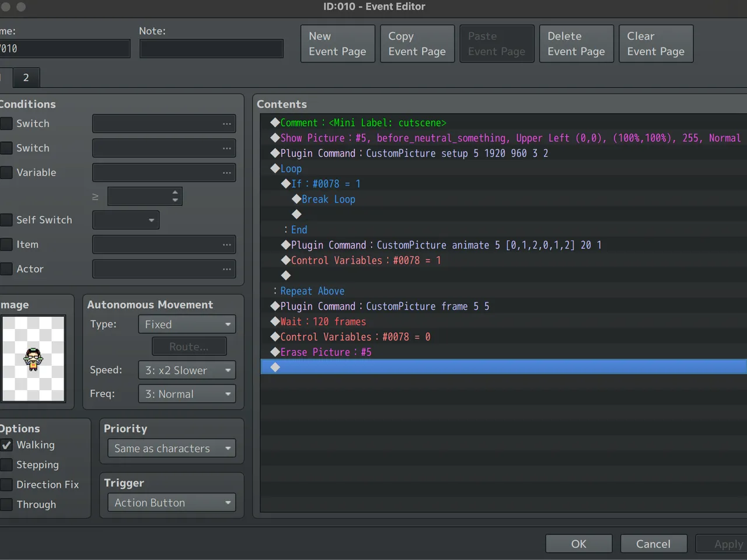Open the second Switch condition selector ellipsis
This screenshot has width=747, height=560.
[226, 148]
